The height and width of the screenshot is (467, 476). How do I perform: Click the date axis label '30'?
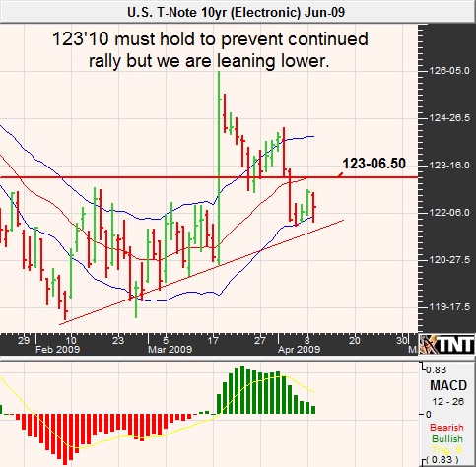tap(402, 340)
